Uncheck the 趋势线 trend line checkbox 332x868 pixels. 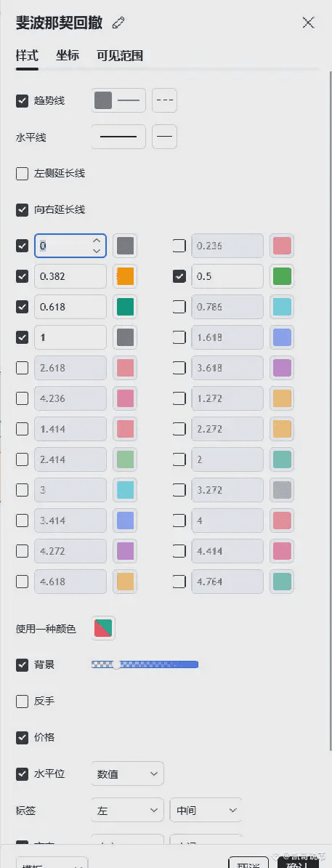pyautogui.click(x=22, y=101)
